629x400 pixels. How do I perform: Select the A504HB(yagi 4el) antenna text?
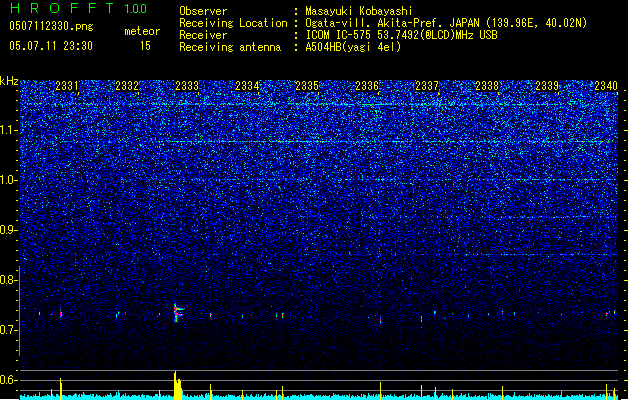tap(353, 47)
